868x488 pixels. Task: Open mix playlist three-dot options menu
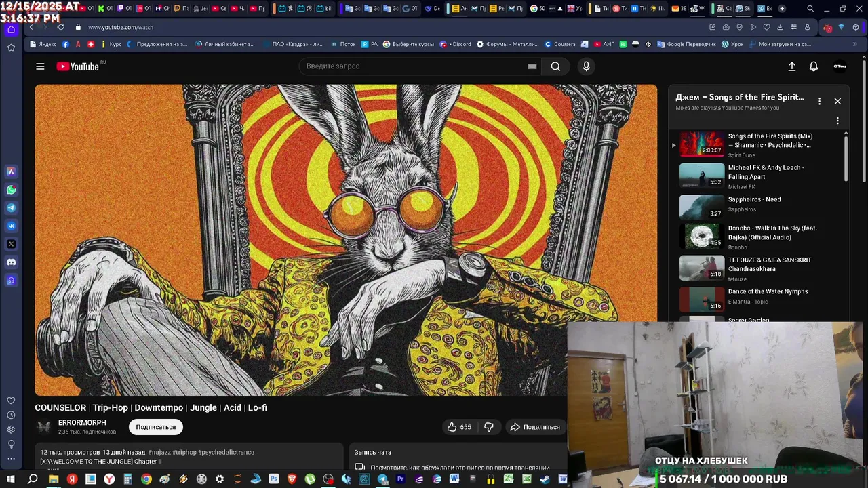point(819,101)
